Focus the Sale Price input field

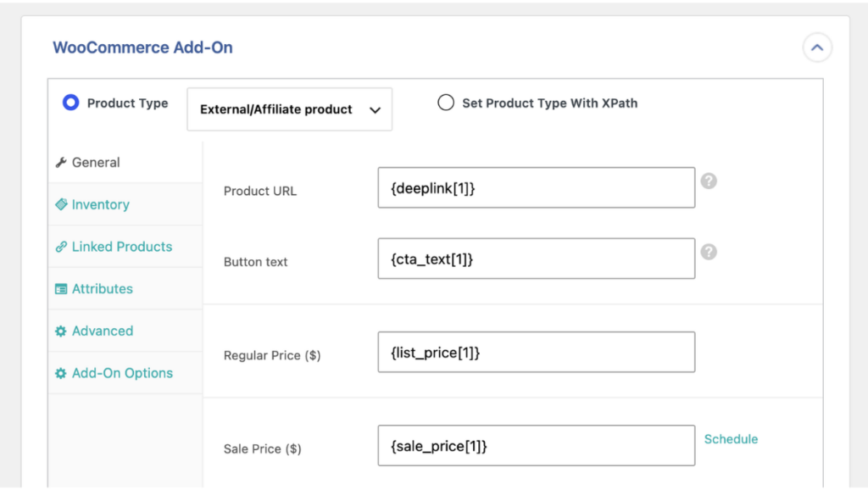537,446
